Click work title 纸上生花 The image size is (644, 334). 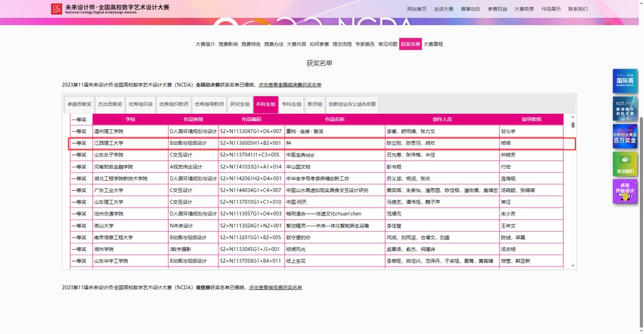point(295,261)
